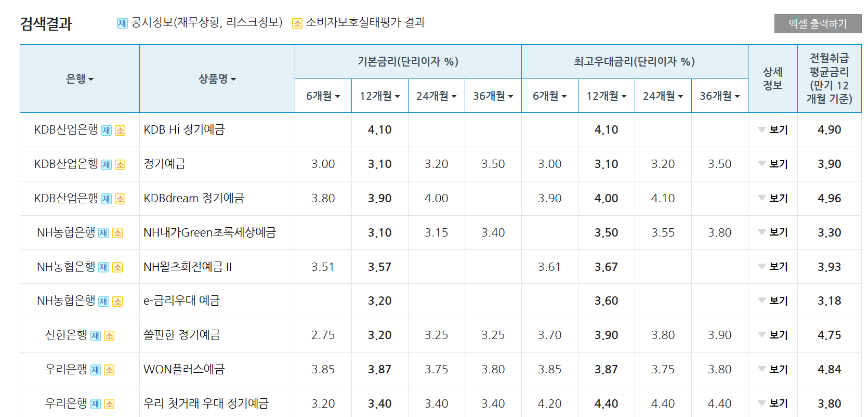Screen dimensions: 868x417
Task: Sort by 은행 column header
Action: pos(80,79)
